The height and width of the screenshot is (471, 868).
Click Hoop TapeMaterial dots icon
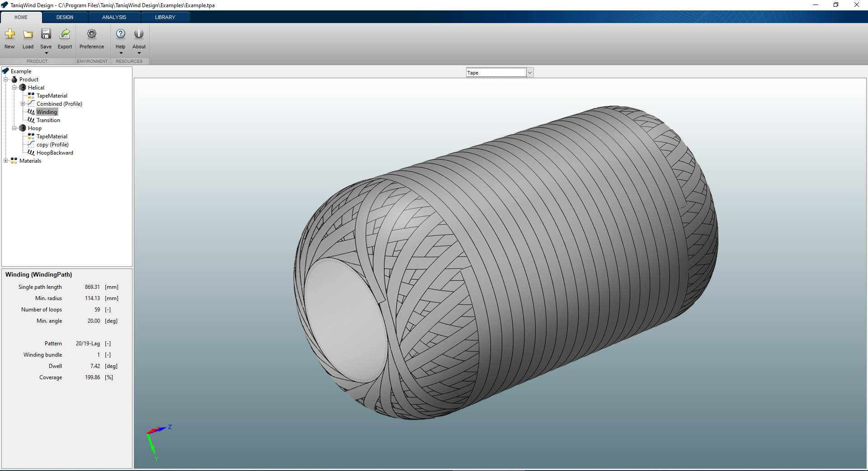[31, 136]
